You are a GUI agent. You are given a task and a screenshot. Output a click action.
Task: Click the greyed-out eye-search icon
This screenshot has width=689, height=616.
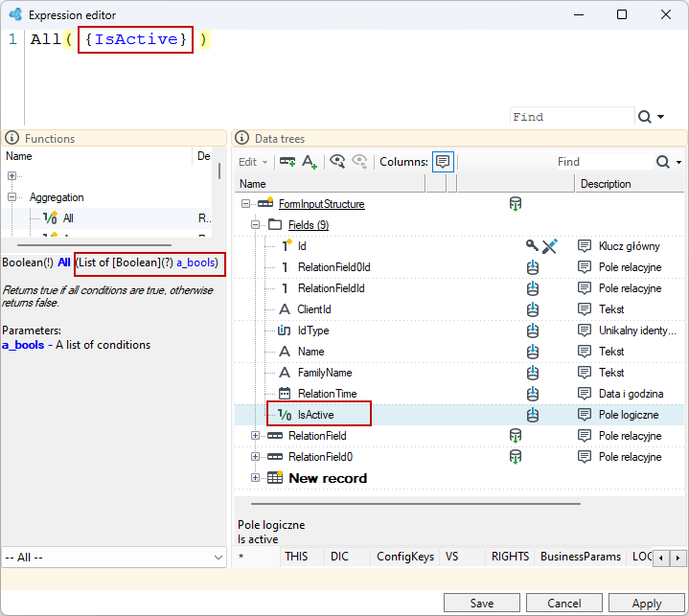[x=359, y=162]
